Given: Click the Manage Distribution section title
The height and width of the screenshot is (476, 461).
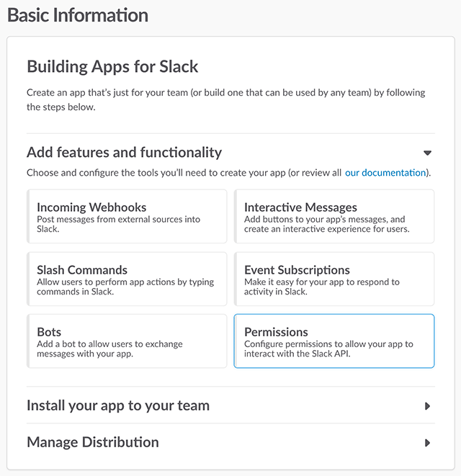Looking at the screenshot, I should point(93,442).
